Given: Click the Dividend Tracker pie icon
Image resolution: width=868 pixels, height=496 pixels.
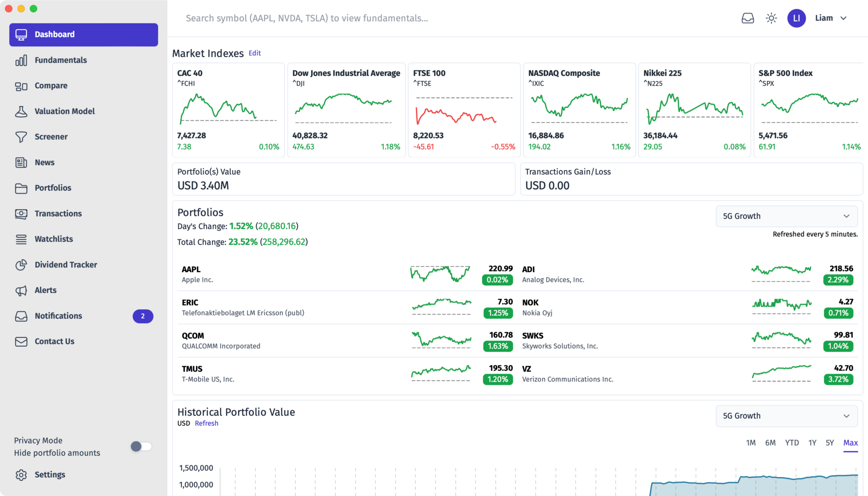Looking at the screenshot, I should pyautogui.click(x=21, y=265).
